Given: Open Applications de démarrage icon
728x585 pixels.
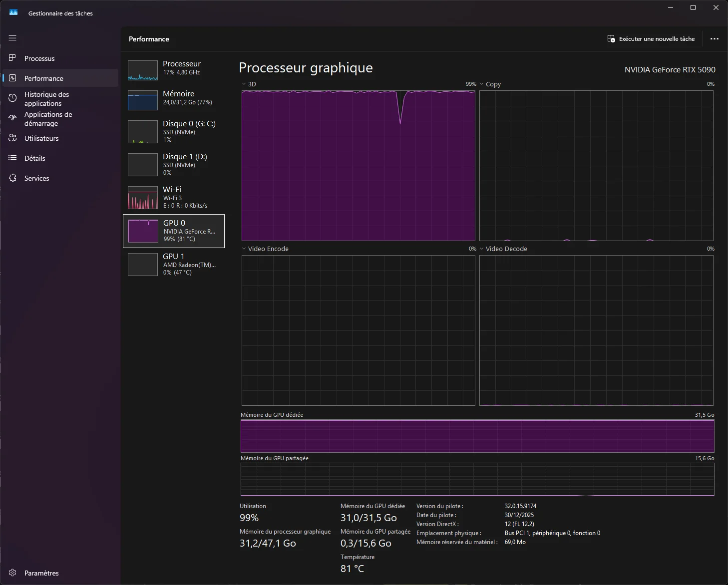Looking at the screenshot, I should [x=12, y=118].
